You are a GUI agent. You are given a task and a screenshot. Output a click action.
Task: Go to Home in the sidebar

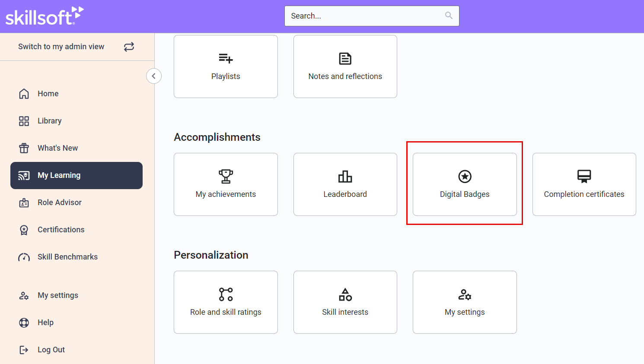(x=48, y=94)
